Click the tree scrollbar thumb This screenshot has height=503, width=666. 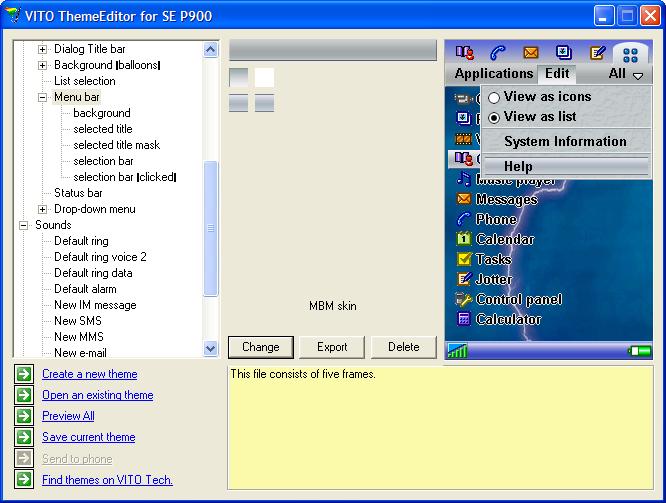211,228
